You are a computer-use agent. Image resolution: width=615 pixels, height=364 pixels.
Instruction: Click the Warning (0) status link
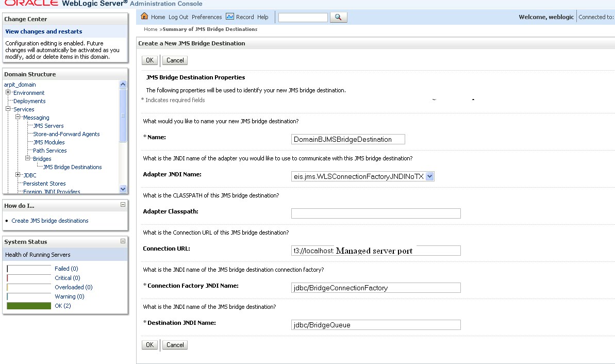70,296
